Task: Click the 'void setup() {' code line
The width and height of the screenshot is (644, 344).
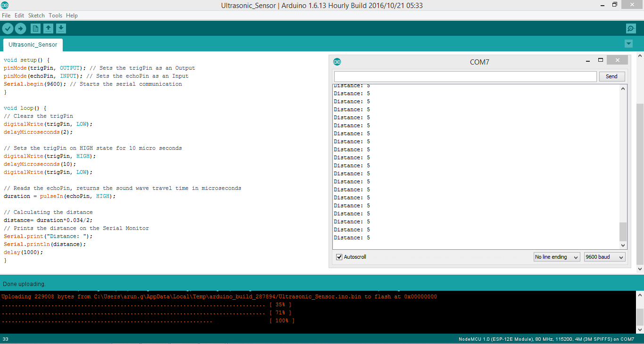Action: click(26, 60)
